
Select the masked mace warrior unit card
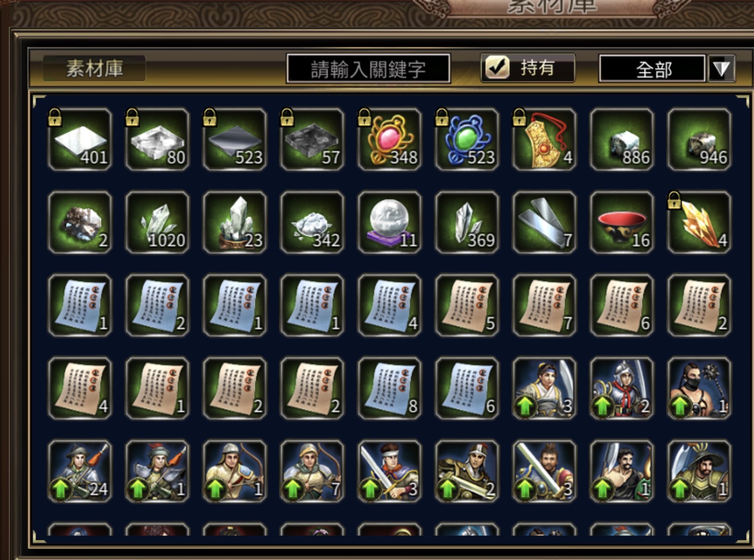click(699, 388)
